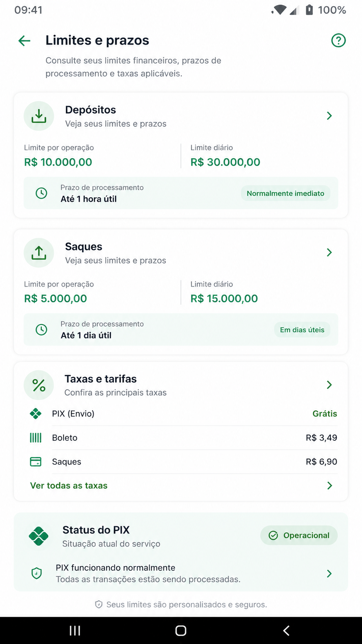
Task: Expand the Taxas e tarifas chevron
Action: coord(329,385)
